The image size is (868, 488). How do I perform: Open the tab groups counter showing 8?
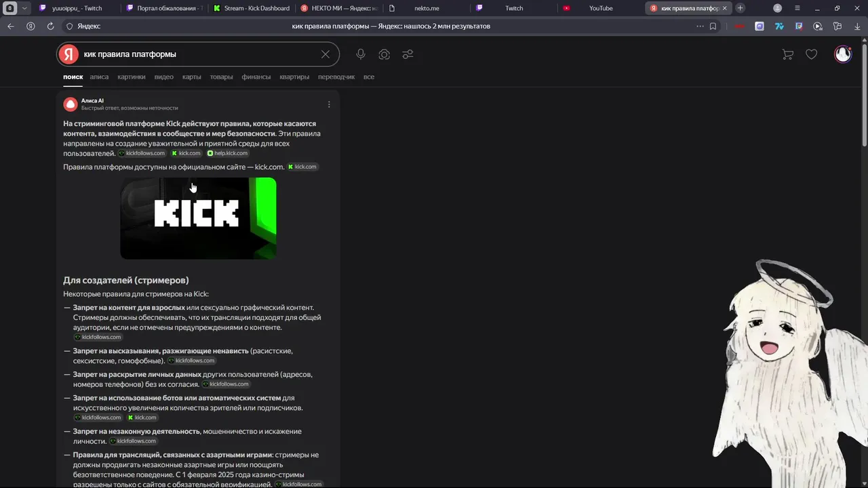(x=10, y=8)
